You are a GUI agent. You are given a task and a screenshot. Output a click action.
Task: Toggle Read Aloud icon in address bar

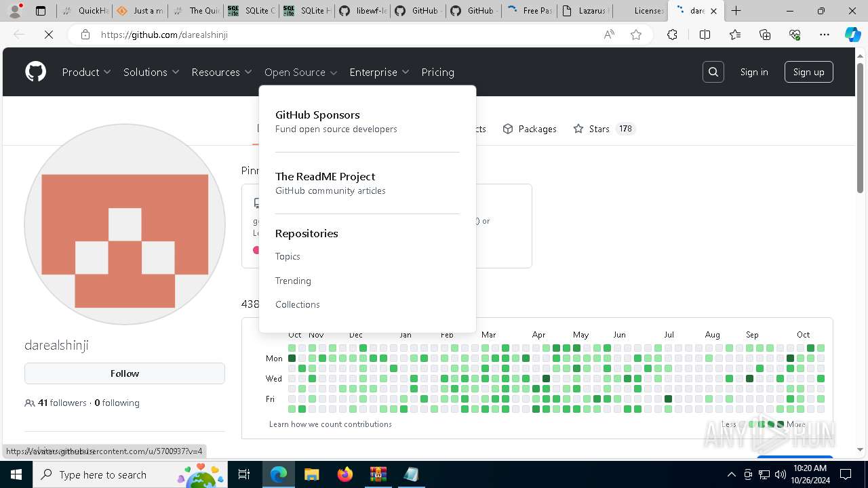tap(609, 35)
